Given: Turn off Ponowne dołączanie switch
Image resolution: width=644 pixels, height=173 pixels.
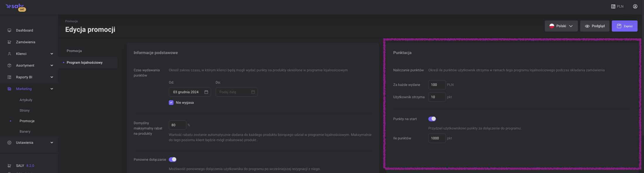Looking at the screenshot, I should point(173,160).
